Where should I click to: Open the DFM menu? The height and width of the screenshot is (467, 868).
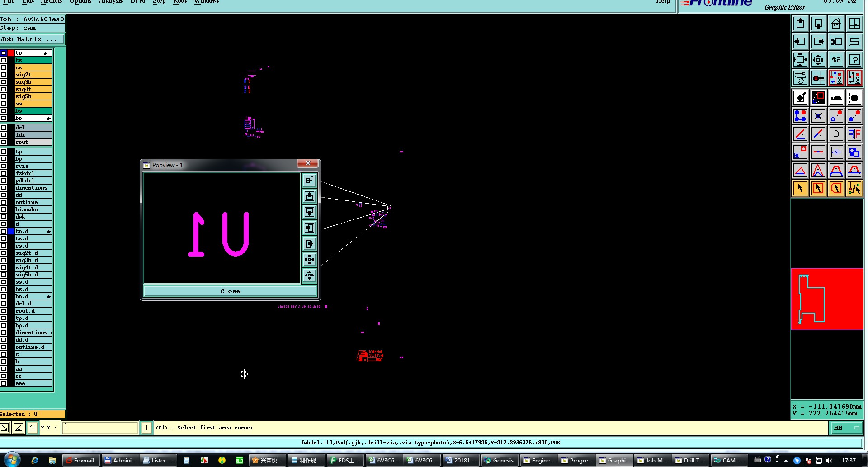[138, 1]
